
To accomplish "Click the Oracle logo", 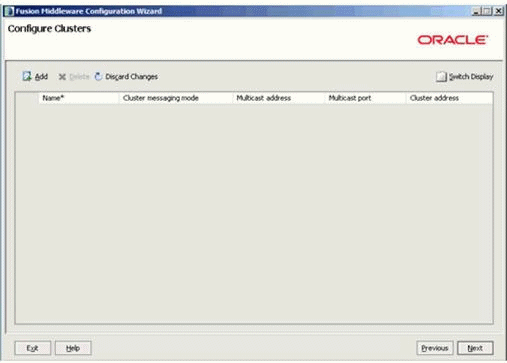I will point(453,40).
